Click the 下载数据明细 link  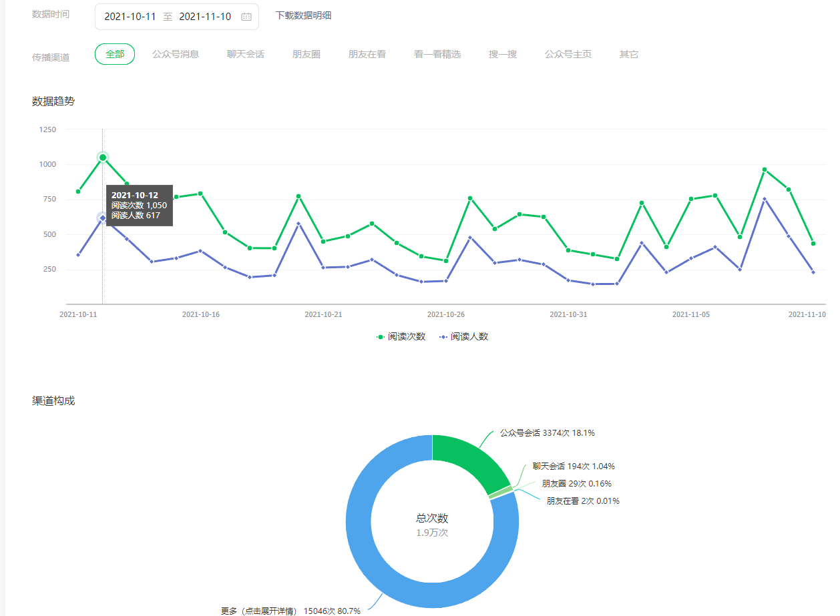[x=303, y=15]
